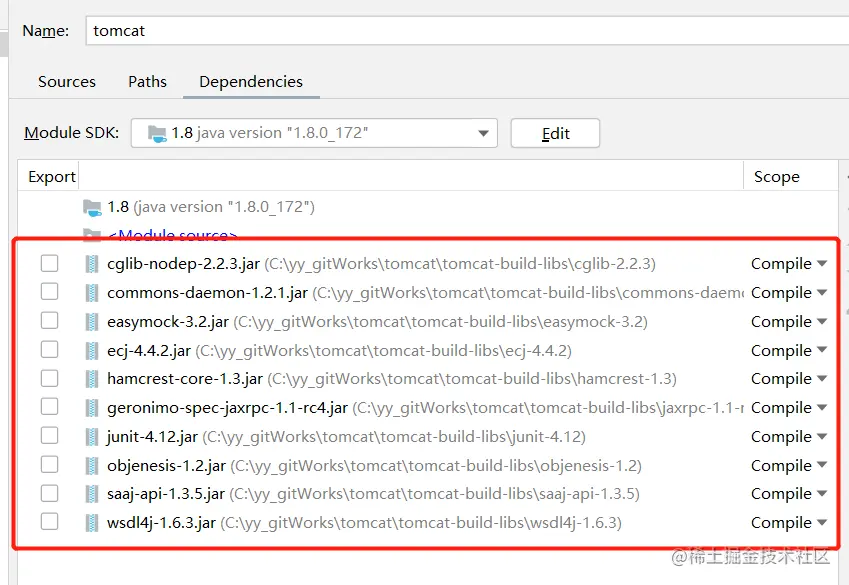Check export box for objenesis-1.2.jar
The image size is (849, 585).
(x=49, y=464)
